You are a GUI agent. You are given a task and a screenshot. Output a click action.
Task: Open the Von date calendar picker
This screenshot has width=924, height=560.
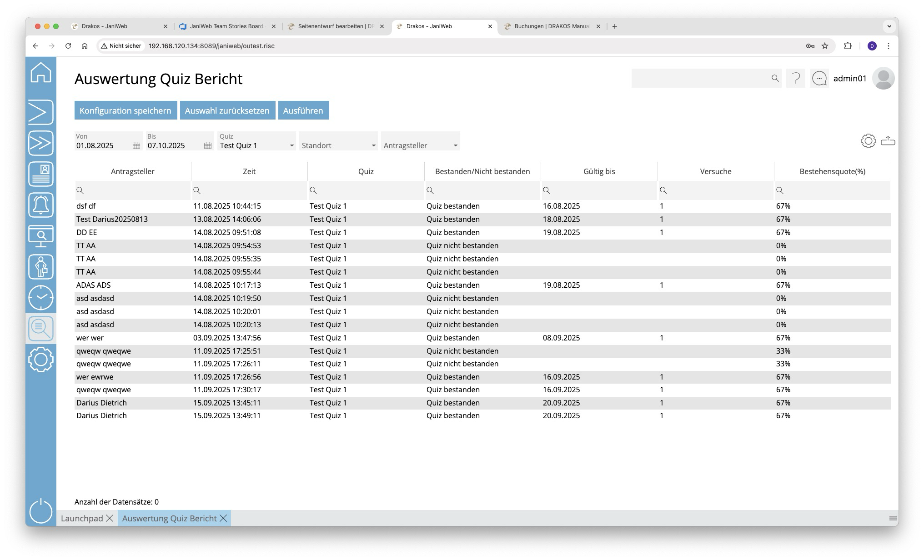[136, 145]
